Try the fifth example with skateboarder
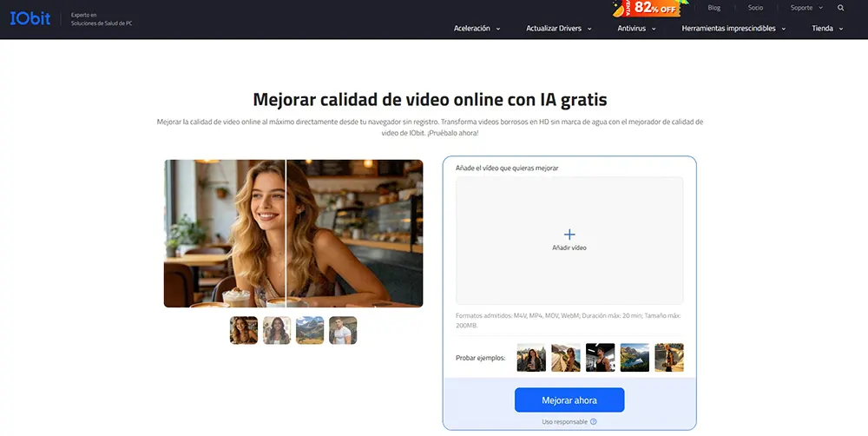Screen dimensions: 868x436 coord(668,357)
